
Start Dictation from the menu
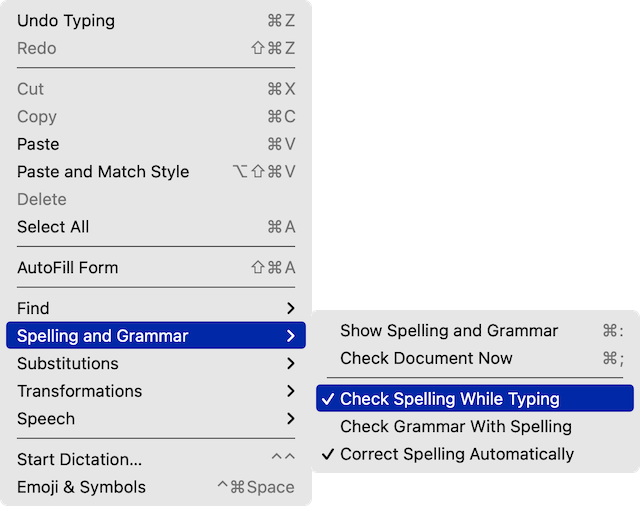click(80, 460)
